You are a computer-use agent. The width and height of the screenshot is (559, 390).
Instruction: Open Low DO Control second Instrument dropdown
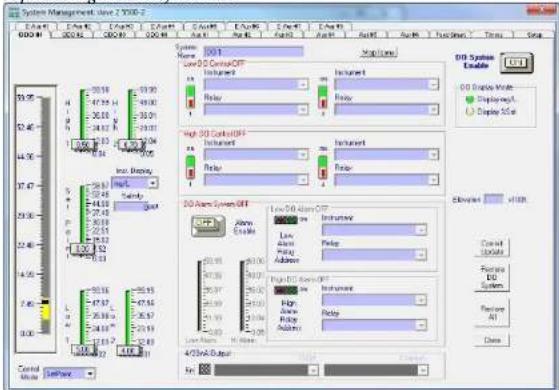(433, 84)
